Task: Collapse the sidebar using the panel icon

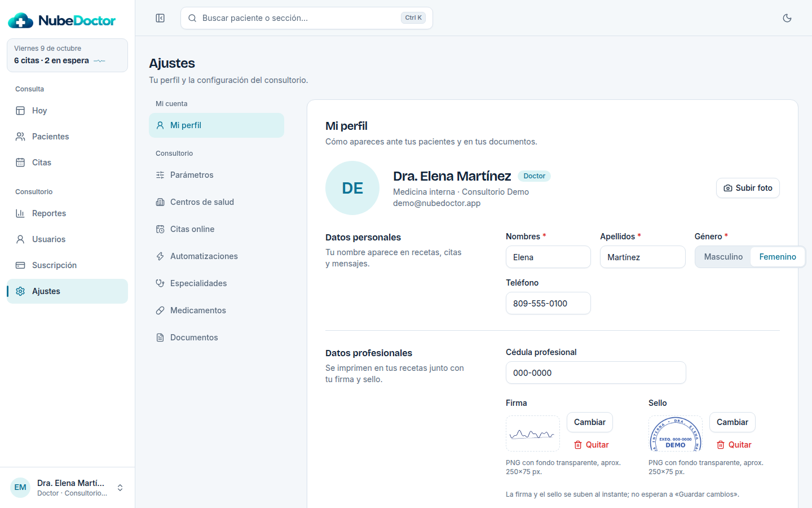Action: pyautogui.click(x=160, y=18)
